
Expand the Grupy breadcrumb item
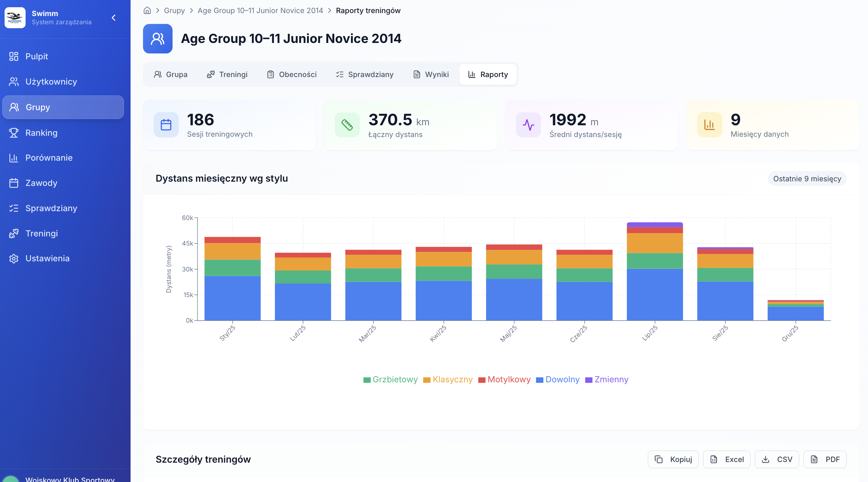tap(174, 10)
